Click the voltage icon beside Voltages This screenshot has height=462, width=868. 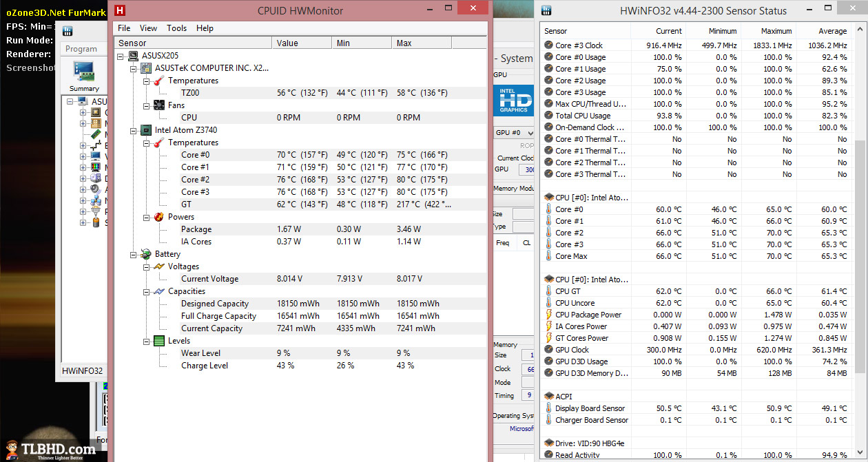[158, 266]
